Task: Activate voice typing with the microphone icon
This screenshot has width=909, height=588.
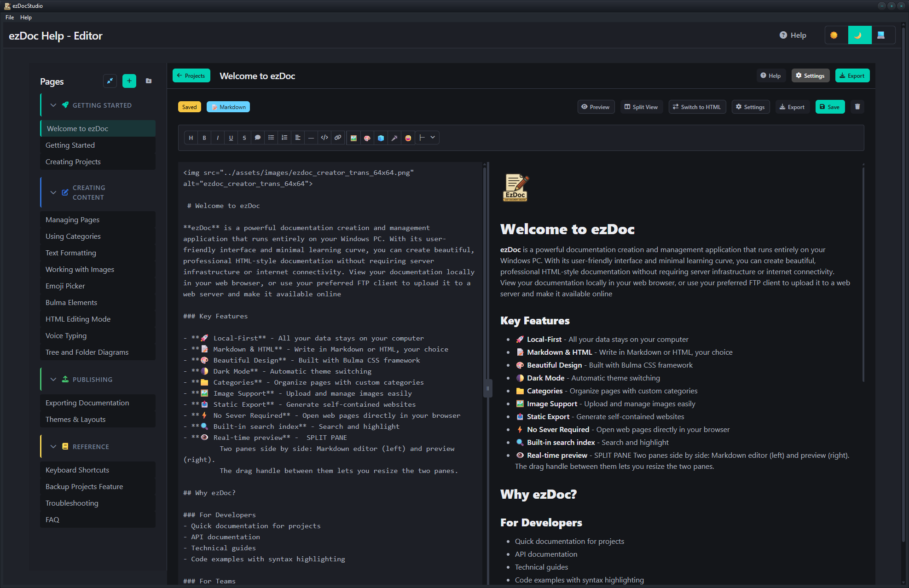Action: [x=394, y=138]
